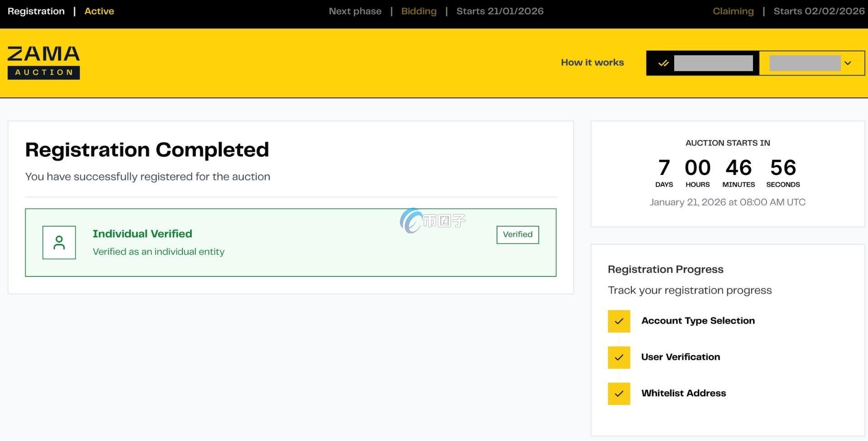Screen dimensions: 868x441
Task: Expand the wallet dropdown chevron
Action: [x=848, y=63]
